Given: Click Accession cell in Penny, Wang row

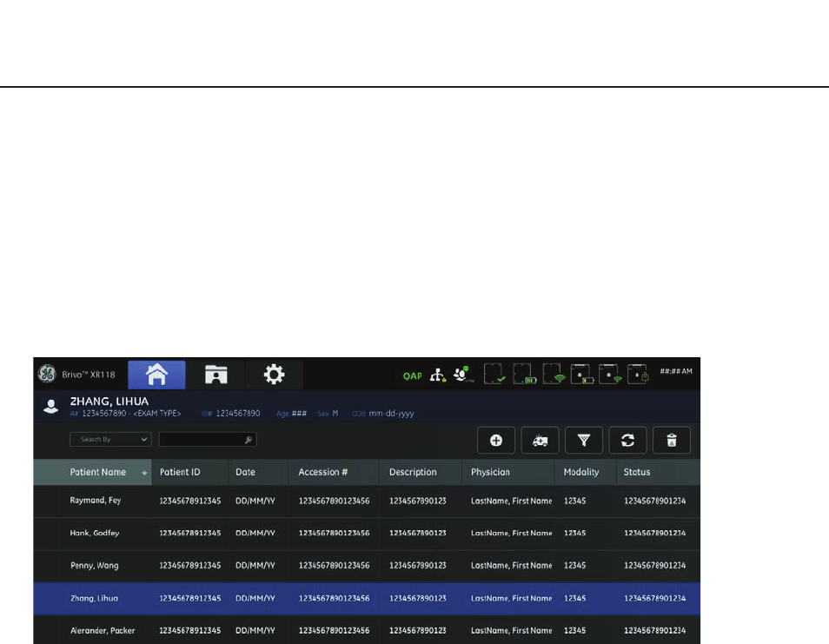Looking at the screenshot, I should [335, 565].
